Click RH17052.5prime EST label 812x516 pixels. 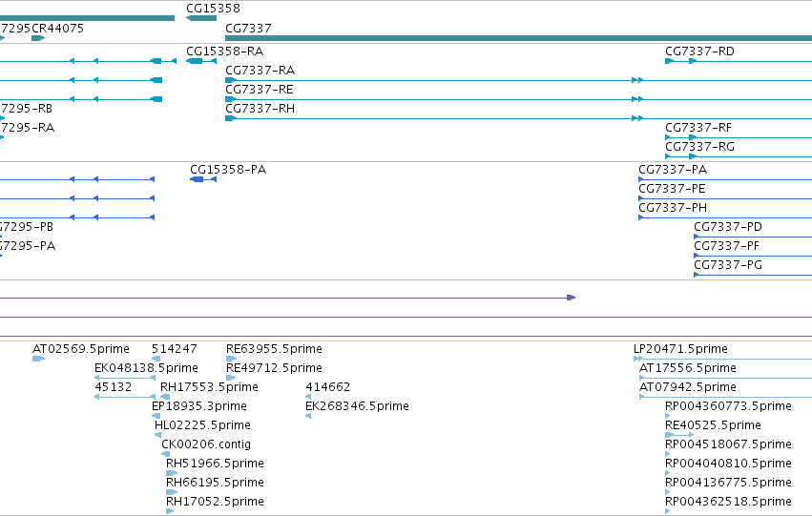pyautogui.click(x=215, y=502)
